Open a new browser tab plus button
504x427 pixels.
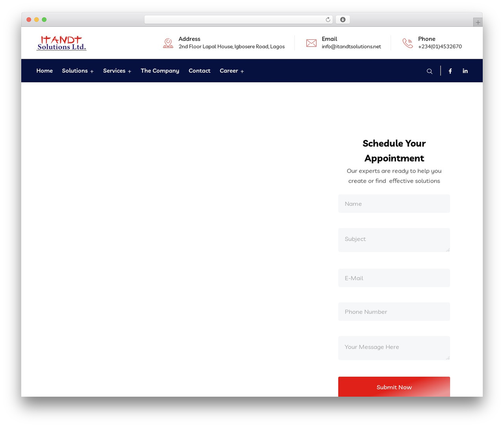point(478,22)
